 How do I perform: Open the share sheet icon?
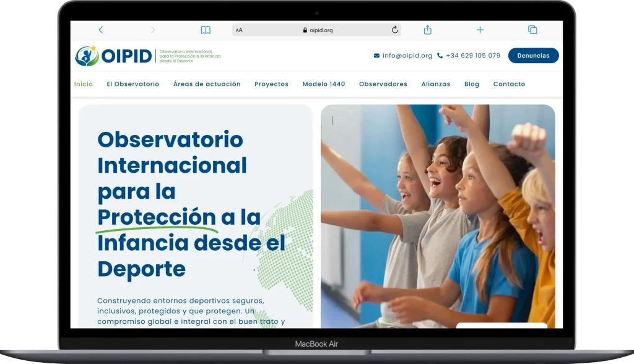(x=427, y=30)
